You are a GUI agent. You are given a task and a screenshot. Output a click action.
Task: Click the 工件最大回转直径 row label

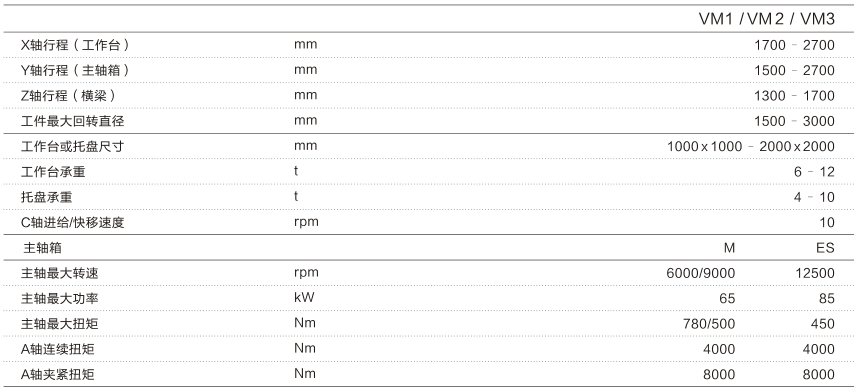tap(73, 121)
